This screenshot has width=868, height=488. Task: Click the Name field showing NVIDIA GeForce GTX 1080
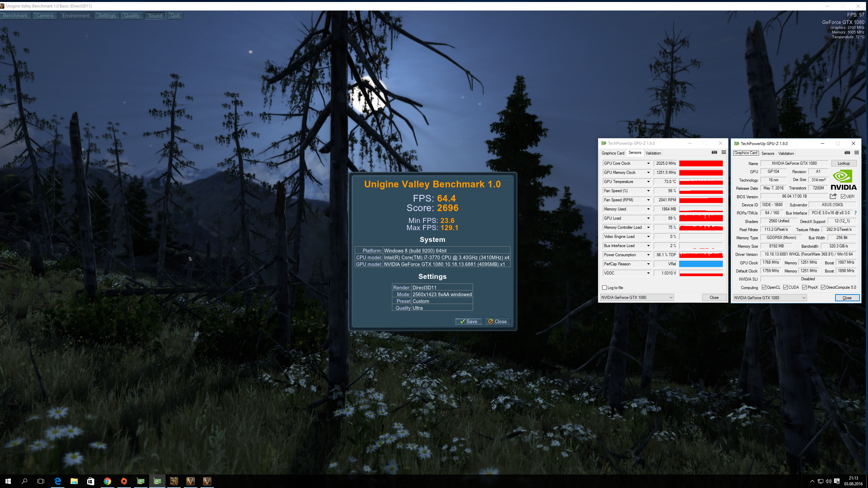pos(794,163)
